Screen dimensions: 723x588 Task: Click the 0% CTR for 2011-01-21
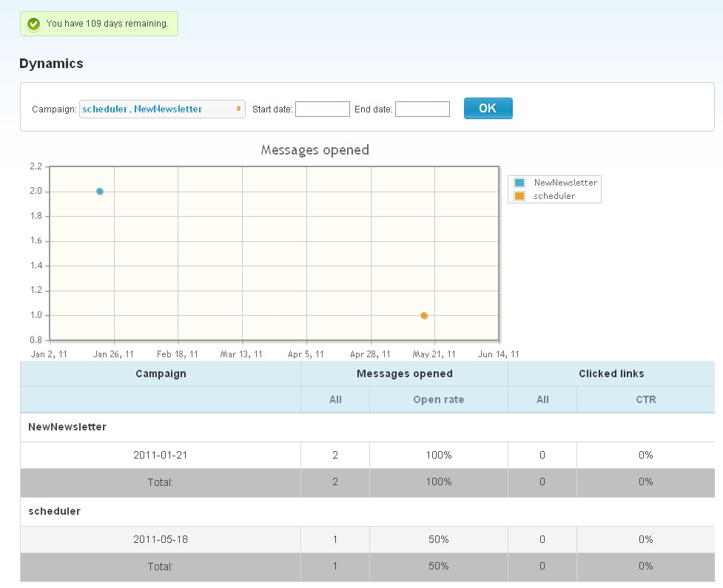tap(645, 456)
